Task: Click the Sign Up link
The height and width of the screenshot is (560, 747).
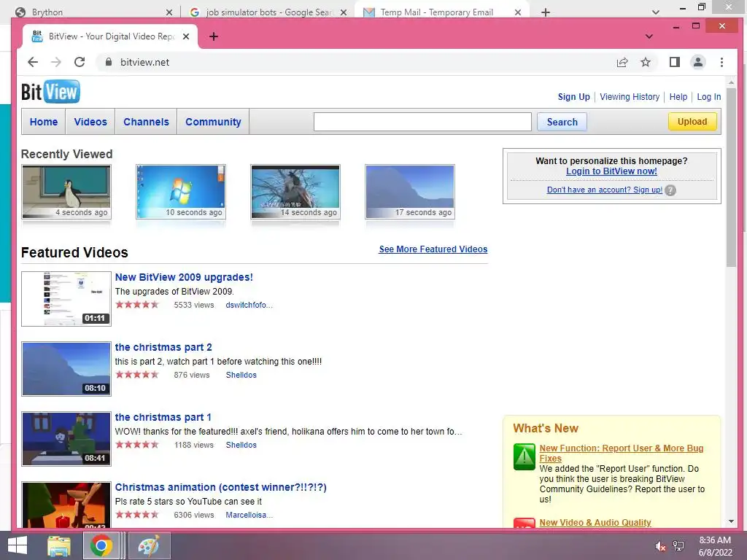Action: 573,97
